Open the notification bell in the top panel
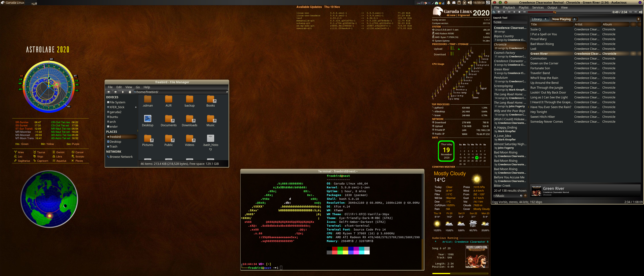Image resolution: width=644 pixels, height=276 pixels. tap(448, 3)
